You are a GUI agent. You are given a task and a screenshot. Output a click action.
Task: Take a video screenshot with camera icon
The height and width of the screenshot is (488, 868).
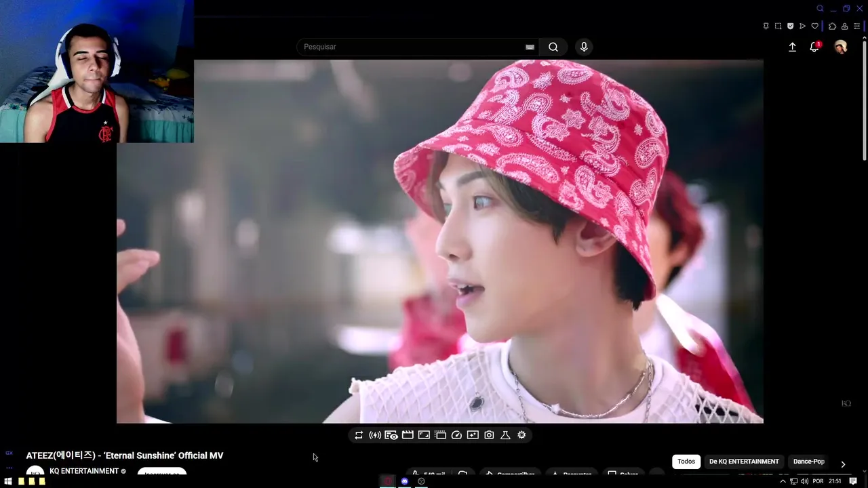click(x=489, y=435)
